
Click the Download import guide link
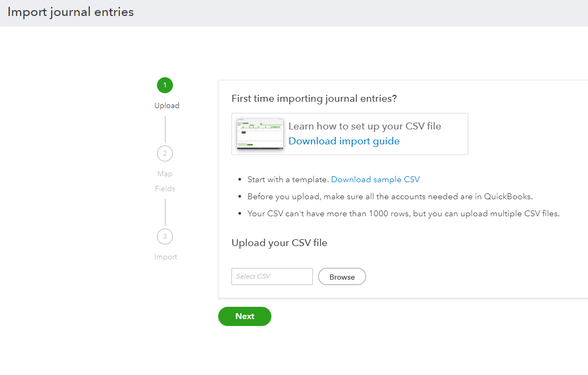pos(344,141)
